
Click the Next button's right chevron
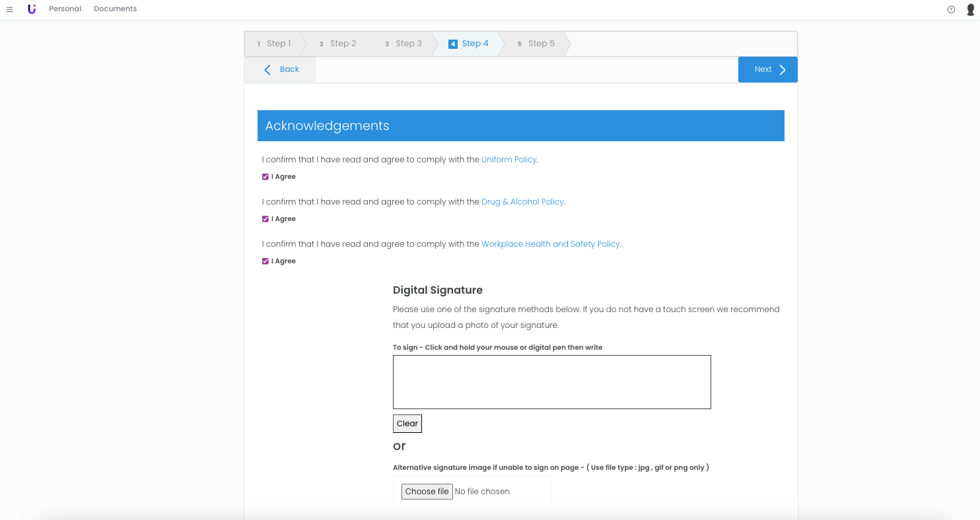click(783, 70)
